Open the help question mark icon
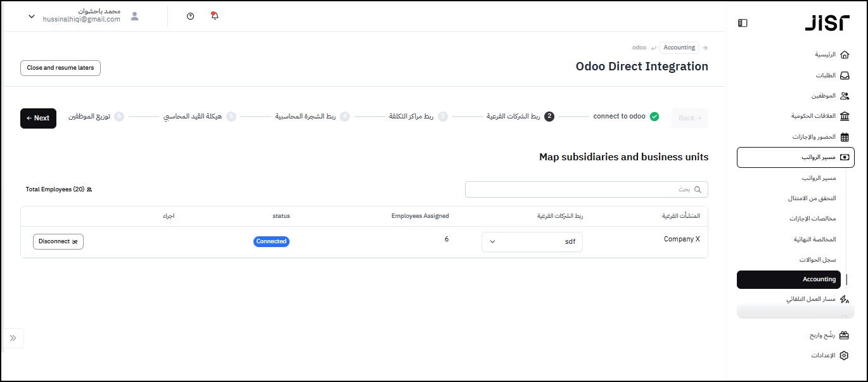Image resolution: width=868 pixels, height=382 pixels. tap(191, 16)
